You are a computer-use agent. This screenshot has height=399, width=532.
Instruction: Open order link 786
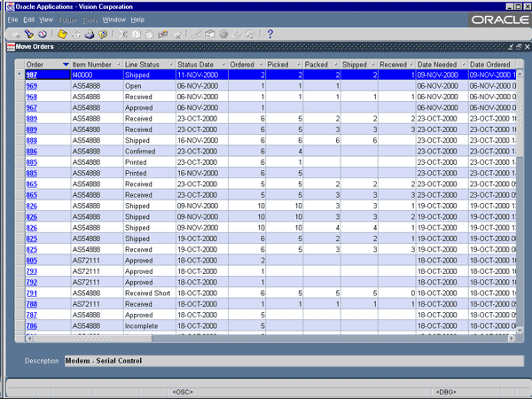pyautogui.click(x=32, y=326)
